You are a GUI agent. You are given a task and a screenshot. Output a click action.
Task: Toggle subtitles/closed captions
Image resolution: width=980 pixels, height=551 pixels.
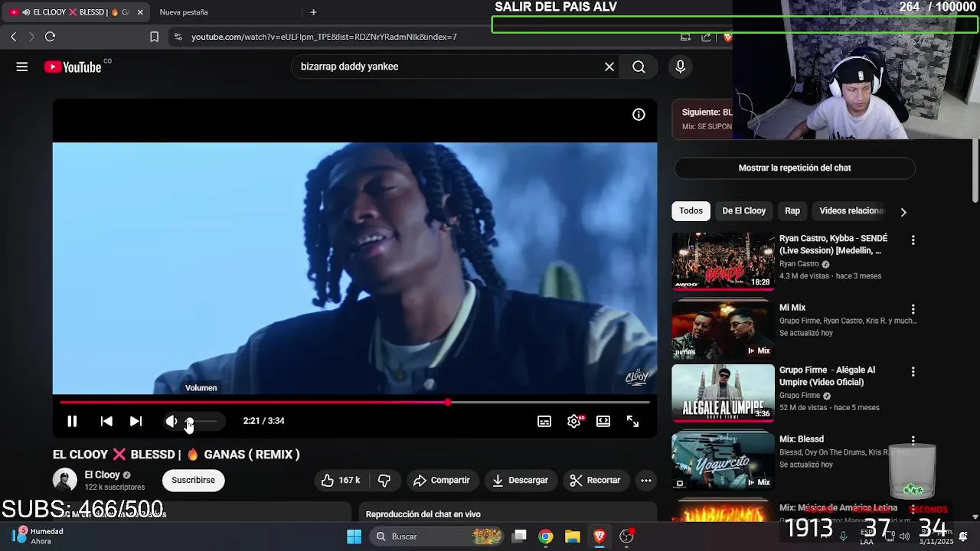pos(544,421)
